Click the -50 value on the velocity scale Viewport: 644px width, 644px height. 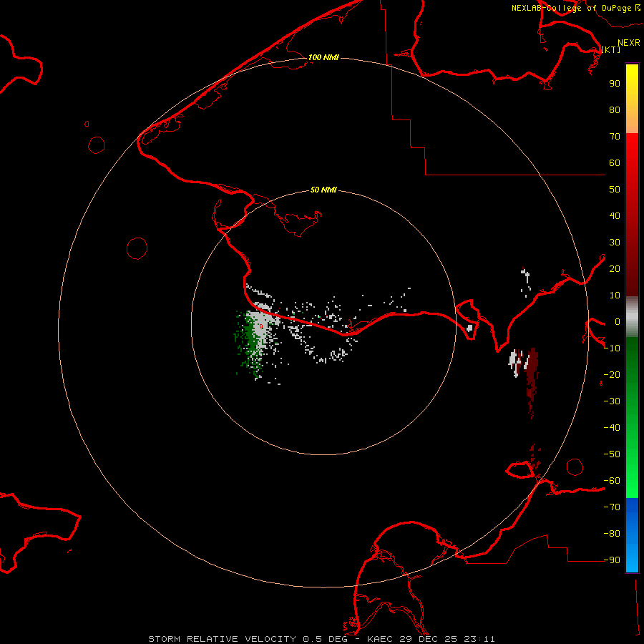(612, 454)
